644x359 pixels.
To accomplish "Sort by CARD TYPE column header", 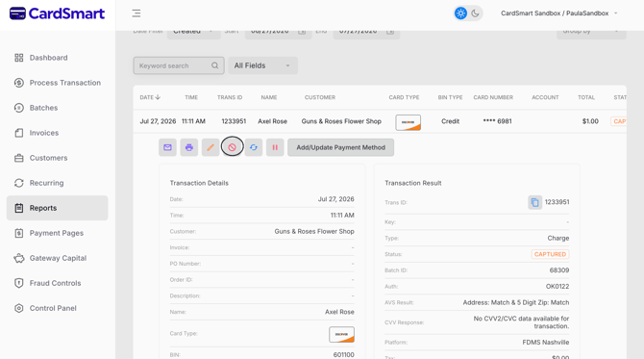I will coord(404,97).
